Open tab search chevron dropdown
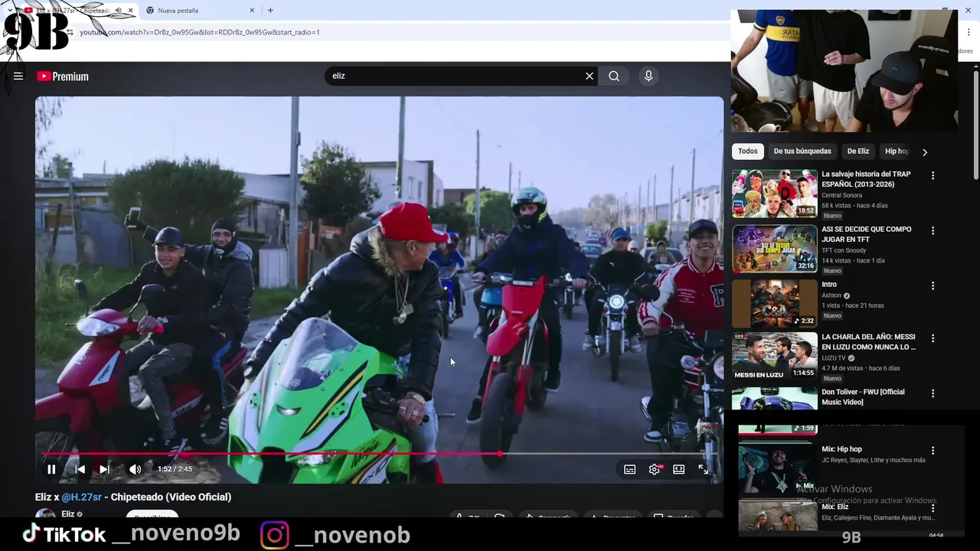Screen dimensions: 980x551 tap(9, 11)
